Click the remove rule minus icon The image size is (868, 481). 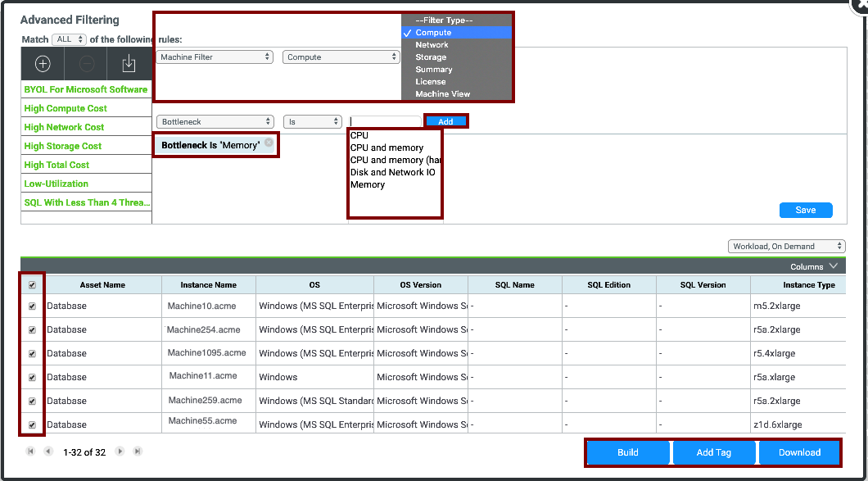coord(87,64)
